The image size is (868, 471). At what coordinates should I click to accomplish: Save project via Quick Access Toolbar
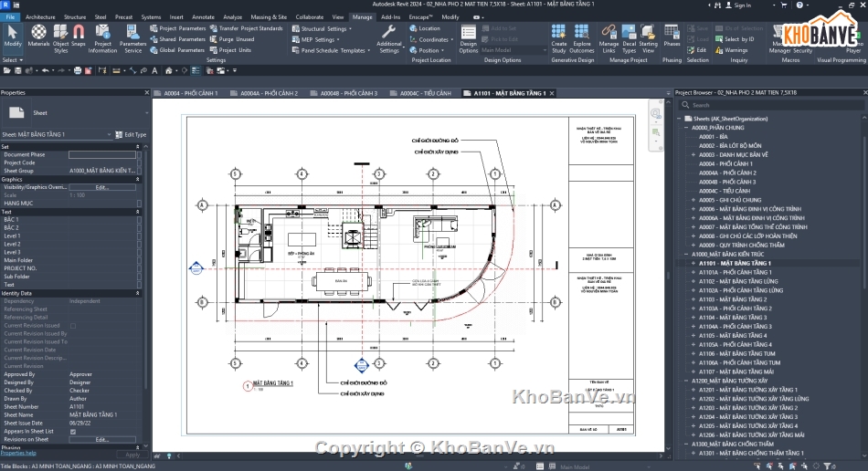pos(17,71)
